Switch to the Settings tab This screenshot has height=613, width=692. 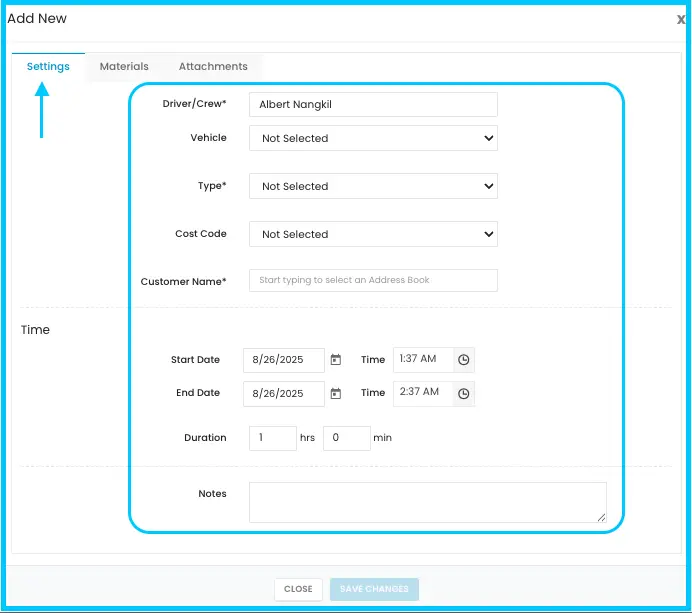pyautogui.click(x=48, y=67)
